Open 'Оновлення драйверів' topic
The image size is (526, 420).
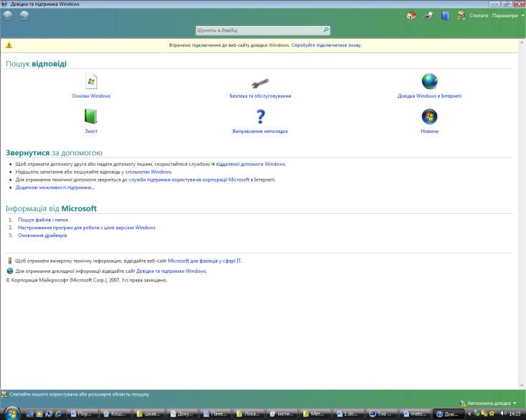42,235
